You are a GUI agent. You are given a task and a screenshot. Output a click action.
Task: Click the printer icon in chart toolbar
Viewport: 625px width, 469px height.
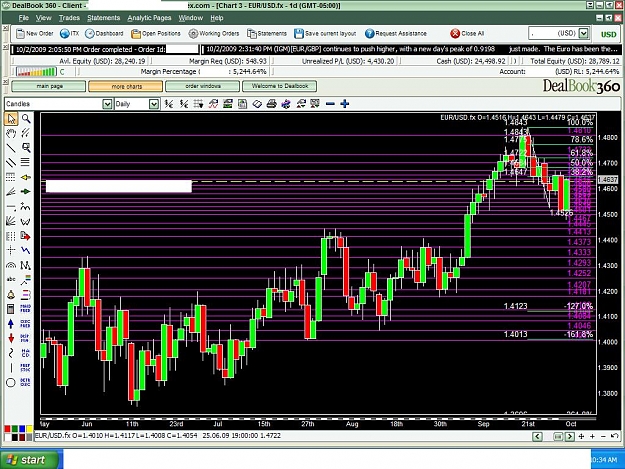tap(271, 104)
